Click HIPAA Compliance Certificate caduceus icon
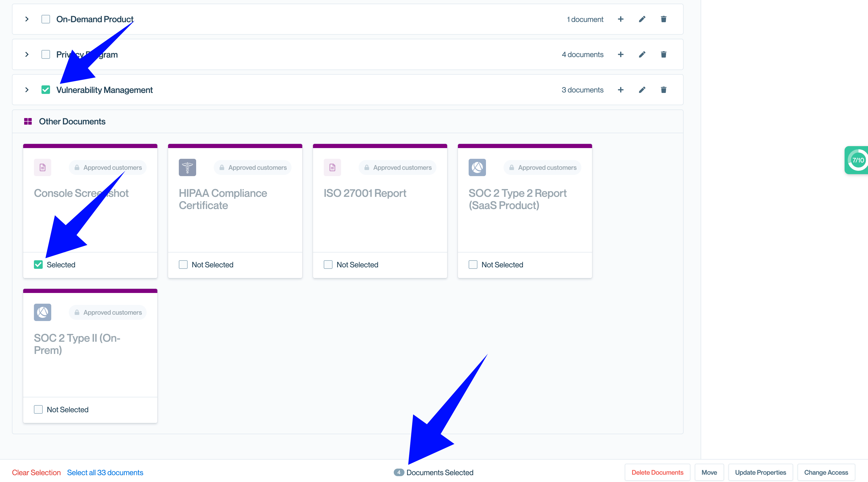The width and height of the screenshot is (868, 482). click(x=187, y=167)
